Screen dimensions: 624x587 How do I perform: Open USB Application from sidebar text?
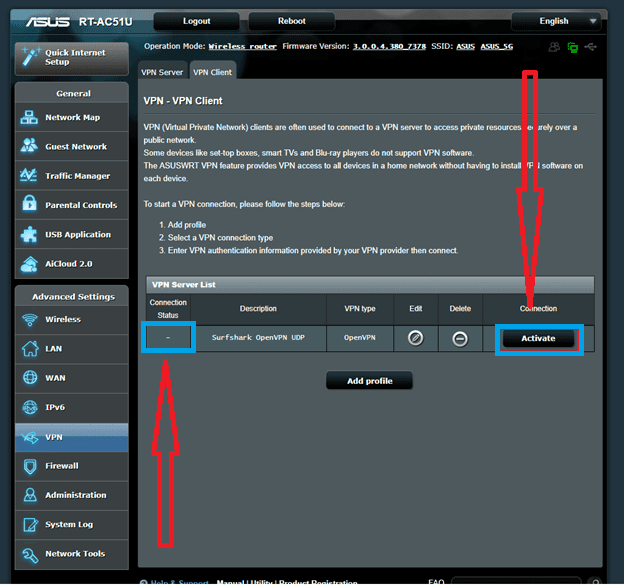pyautogui.click(x=78, y=234)
